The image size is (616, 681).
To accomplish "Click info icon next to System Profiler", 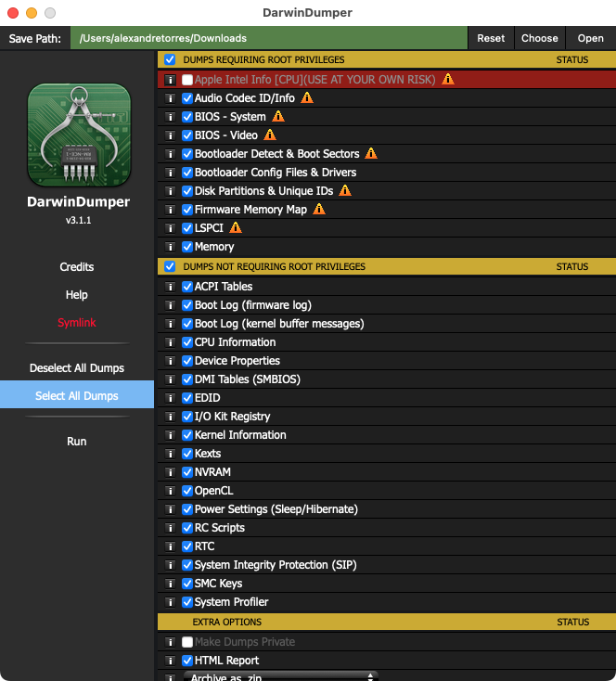I will [x=171, y=602].
